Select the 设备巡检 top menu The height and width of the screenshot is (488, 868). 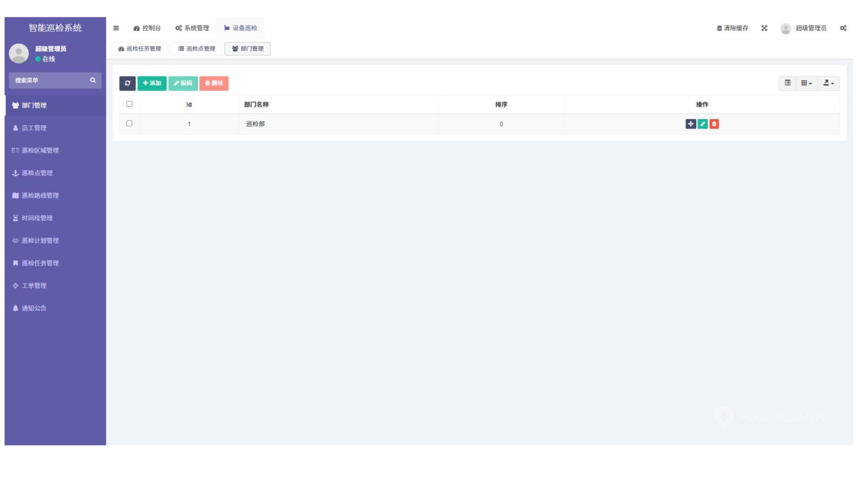tap(240, 28)
